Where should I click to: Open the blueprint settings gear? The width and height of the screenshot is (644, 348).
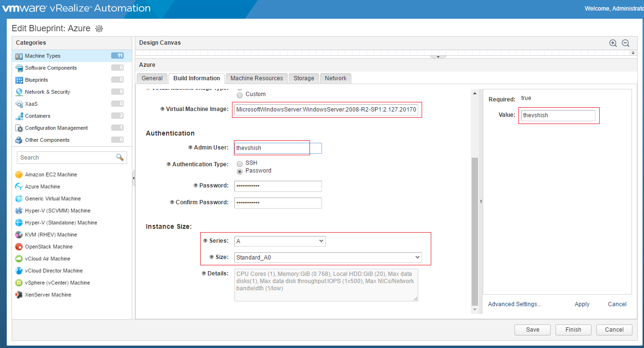[x=99, y=28]
